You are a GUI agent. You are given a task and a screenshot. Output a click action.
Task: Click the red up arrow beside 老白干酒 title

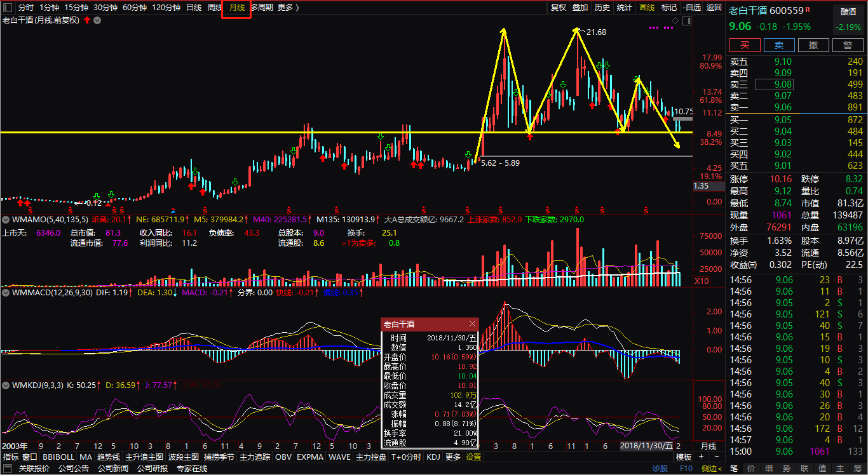click(x=87, y=20)
